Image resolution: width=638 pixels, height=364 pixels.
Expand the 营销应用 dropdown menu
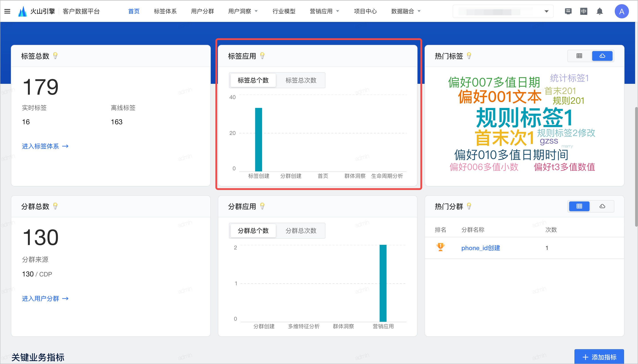click(x=324, y=11)
